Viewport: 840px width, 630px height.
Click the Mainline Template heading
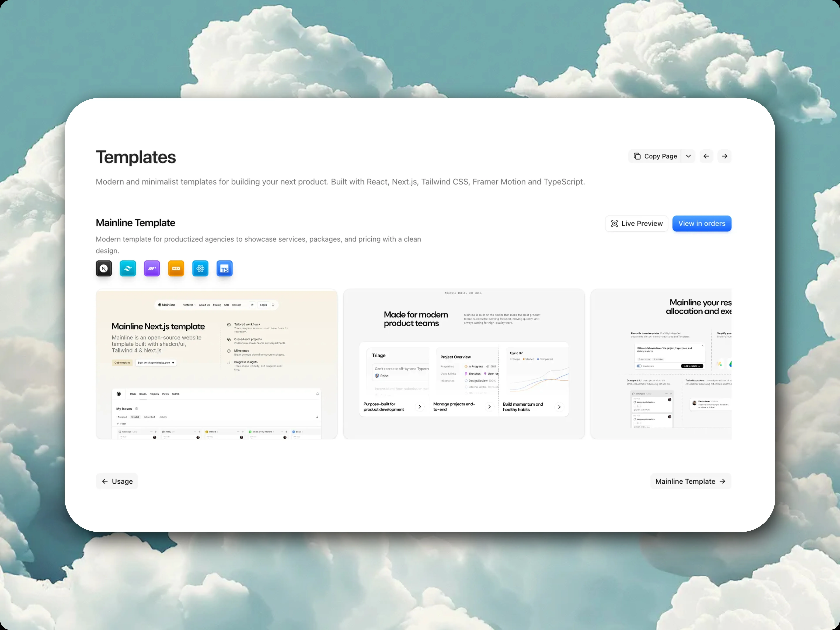(136, 223)
